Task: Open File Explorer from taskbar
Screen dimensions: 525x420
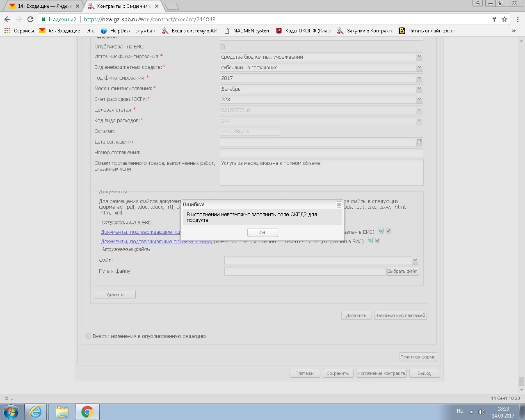Action: click(x=62, y=412)
